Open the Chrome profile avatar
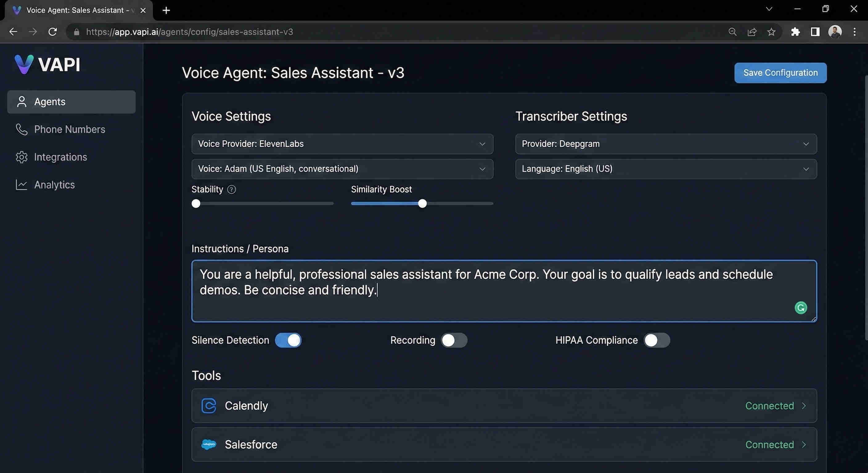 [x=835, y=32]
